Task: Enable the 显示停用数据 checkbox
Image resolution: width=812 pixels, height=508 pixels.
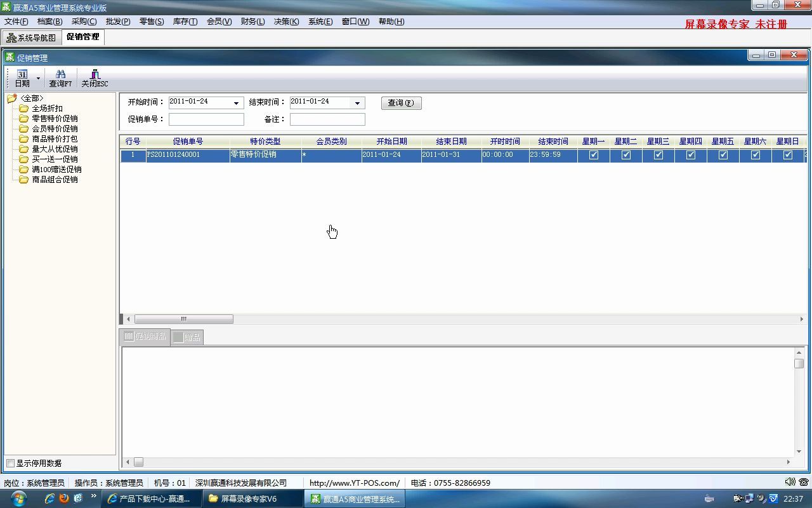Action: (10, 464)
